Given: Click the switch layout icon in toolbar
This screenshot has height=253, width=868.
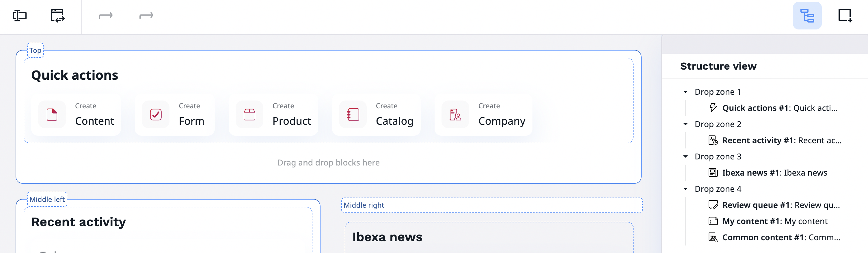Looking at the screenshot, I should tap(57, 16).
